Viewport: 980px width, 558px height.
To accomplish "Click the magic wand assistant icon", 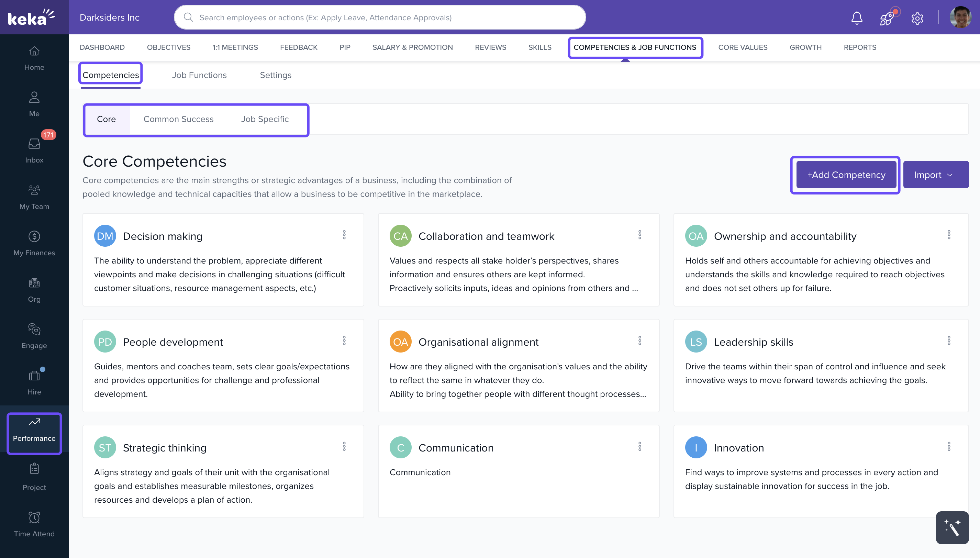I will [x=952, y=528].
